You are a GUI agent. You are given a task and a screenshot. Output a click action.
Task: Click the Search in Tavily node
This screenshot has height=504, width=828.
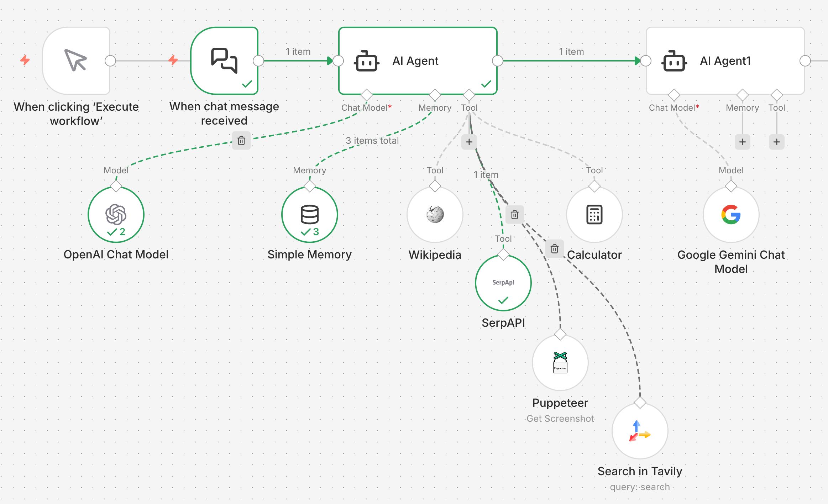[640, 431]
